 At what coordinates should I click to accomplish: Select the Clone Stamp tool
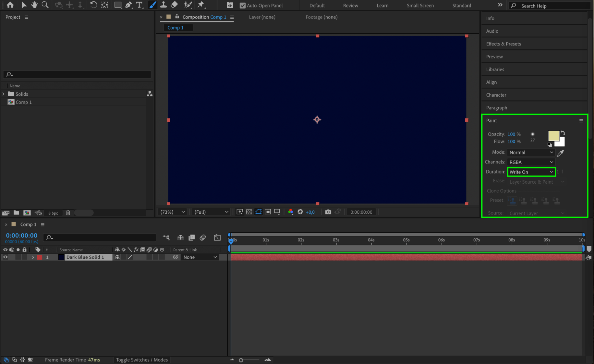coord(163,5)
